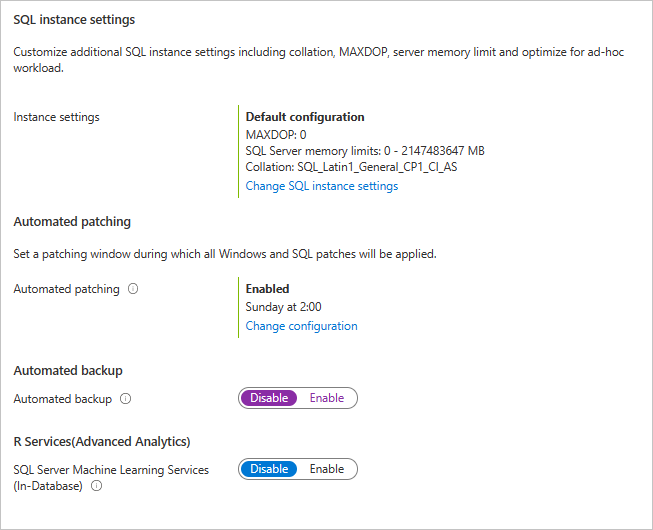
Task: Click the Automated backup section heading
Action: coord(68,370)
